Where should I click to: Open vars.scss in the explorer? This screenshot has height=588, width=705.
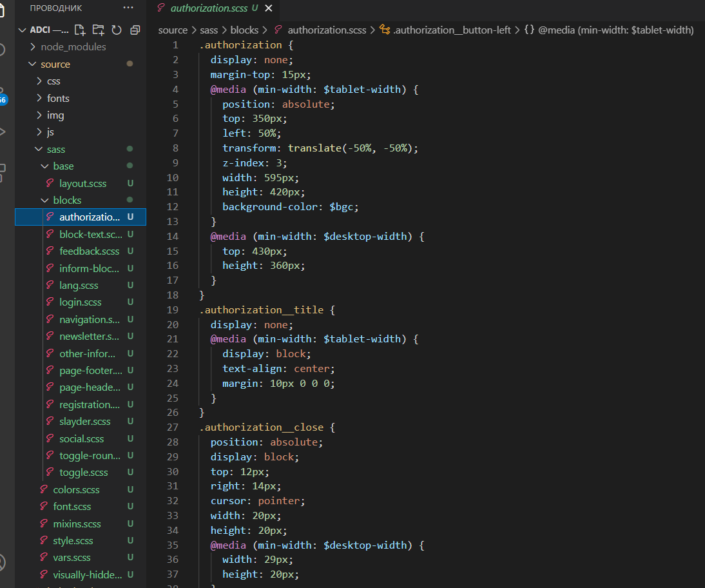tap(72, 558)
